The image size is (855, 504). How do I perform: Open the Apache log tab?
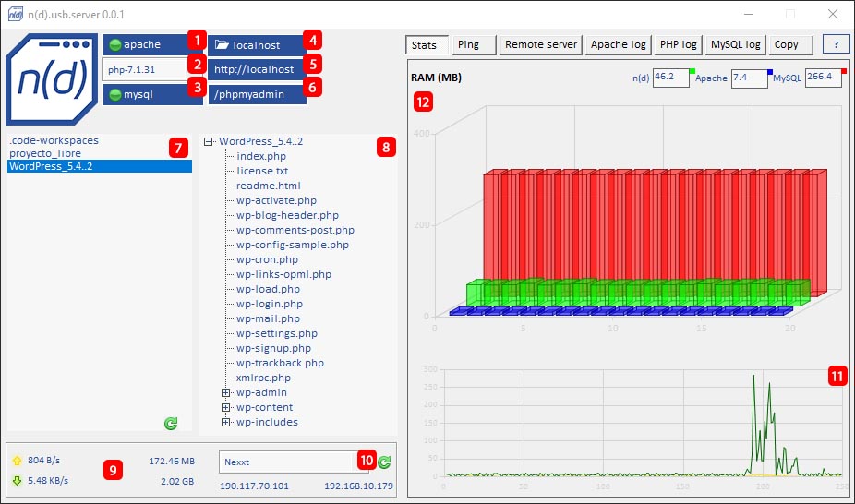(x=619, y=44)
